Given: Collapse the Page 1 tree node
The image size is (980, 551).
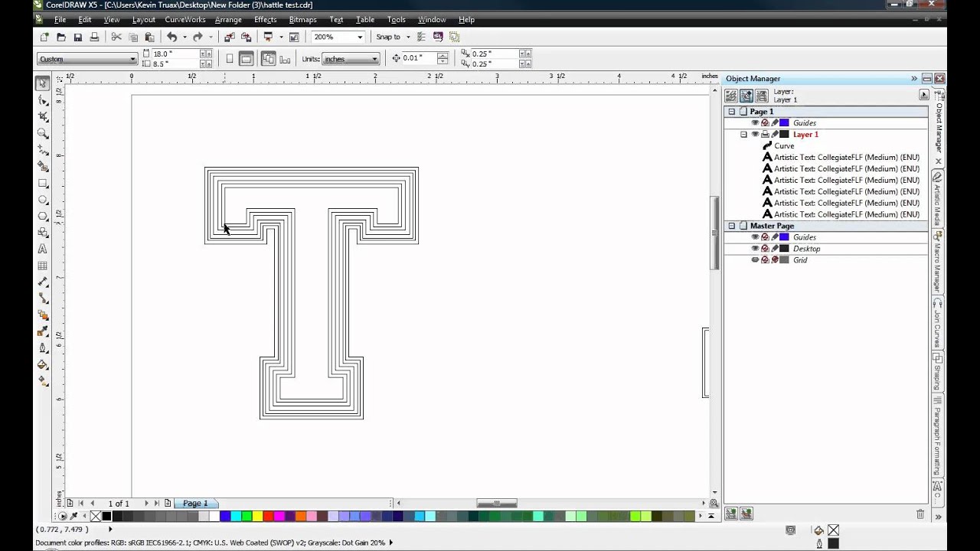Looking at the screenshot, I should (732, 112).
